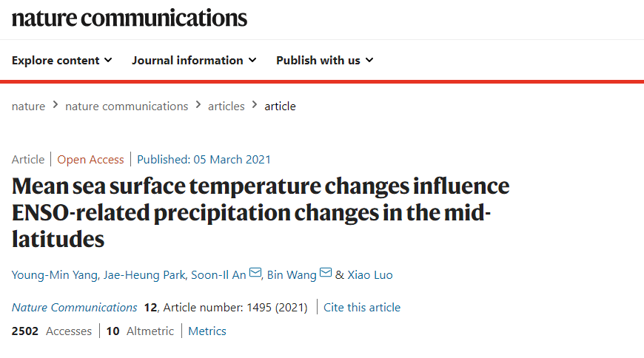This screenshot has height=358, width=644.
Task: Go to the nature breadcrumb link
Action: (x=28, y=106)
